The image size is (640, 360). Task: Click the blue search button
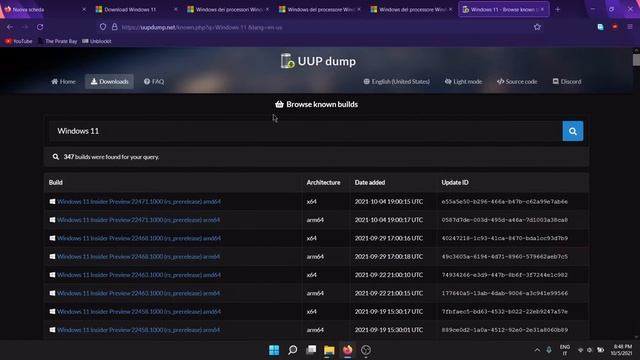573,131
